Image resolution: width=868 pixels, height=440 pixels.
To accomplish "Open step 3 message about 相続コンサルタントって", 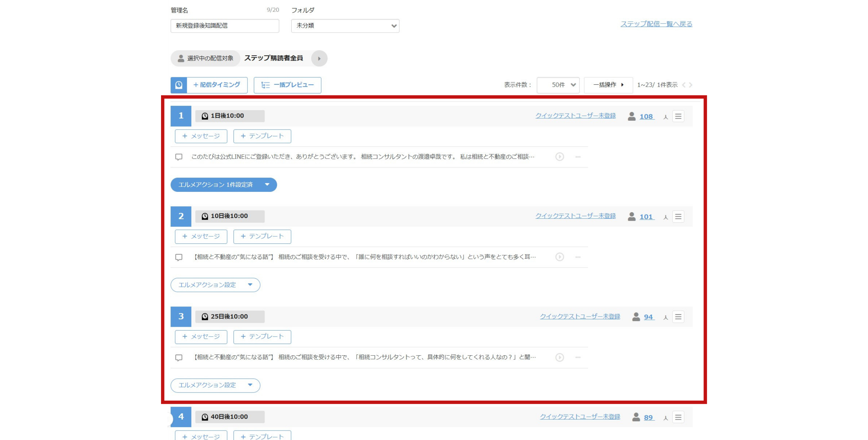I will 364,358.
